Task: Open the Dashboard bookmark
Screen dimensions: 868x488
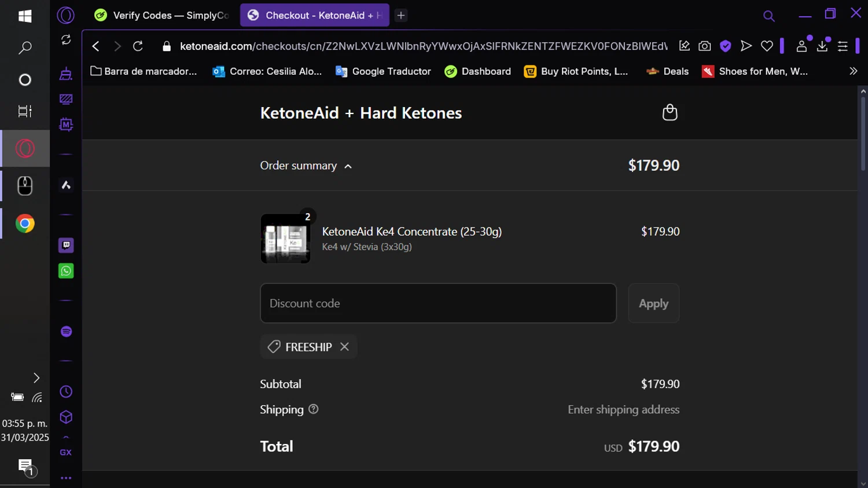Action: 478,71
